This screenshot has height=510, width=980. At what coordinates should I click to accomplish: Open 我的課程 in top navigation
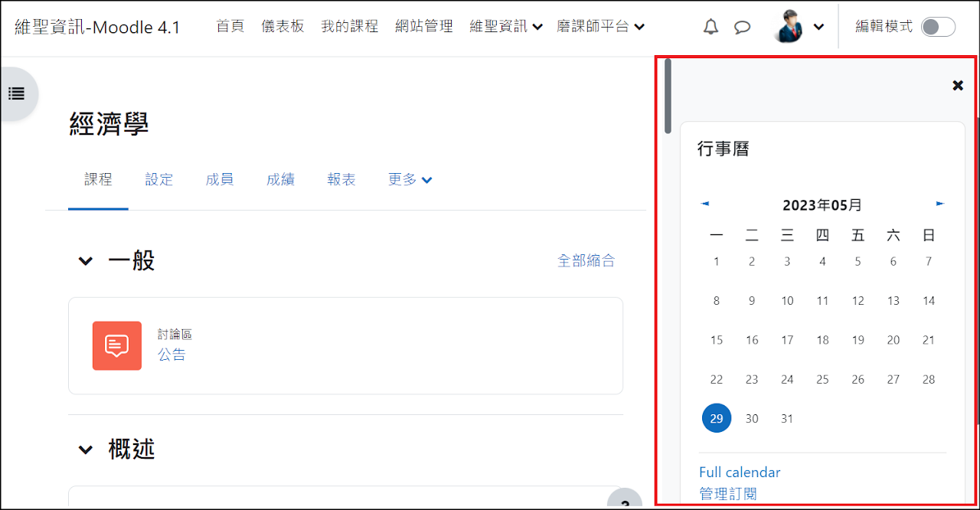coord(349,27)
